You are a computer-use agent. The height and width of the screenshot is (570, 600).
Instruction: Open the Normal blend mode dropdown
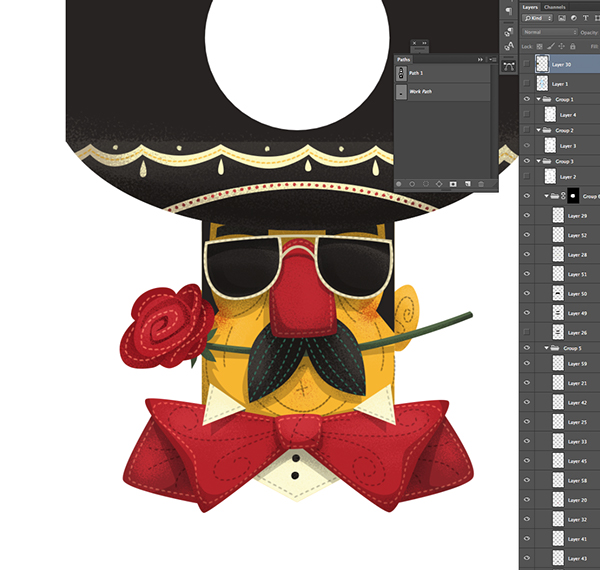click(549, 32)
